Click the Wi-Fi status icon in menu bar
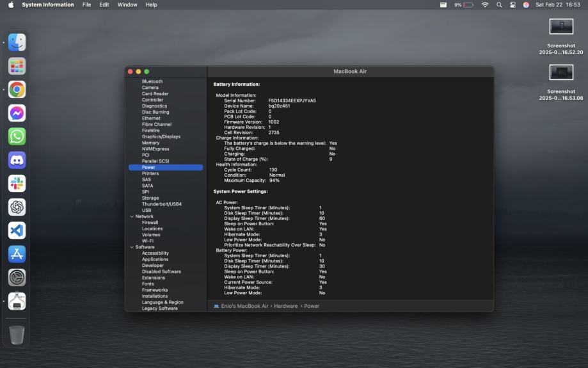Image resolution: width=588 pixels, height=368 pixels. point(484,4)
